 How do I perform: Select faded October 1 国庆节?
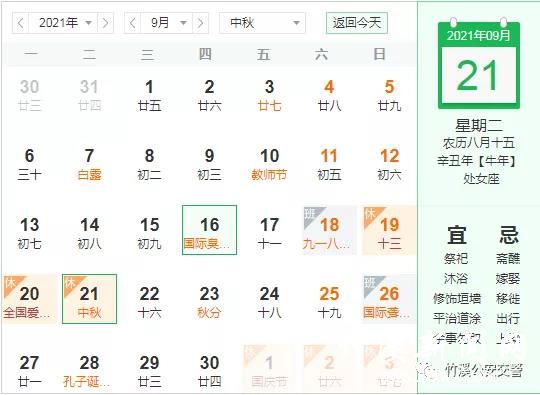(x=269, y=368)
